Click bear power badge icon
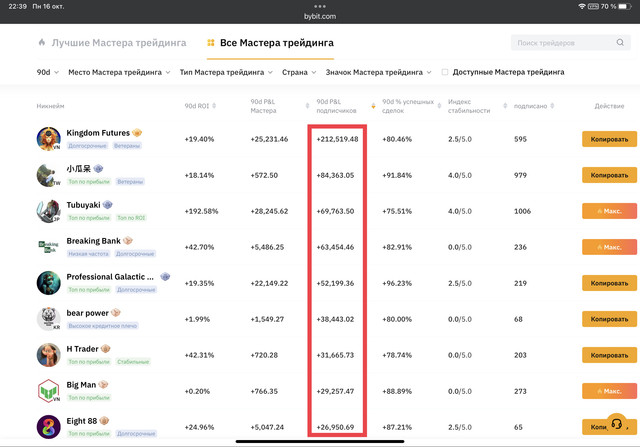This screenshot has width=640, height=447. 116,313
